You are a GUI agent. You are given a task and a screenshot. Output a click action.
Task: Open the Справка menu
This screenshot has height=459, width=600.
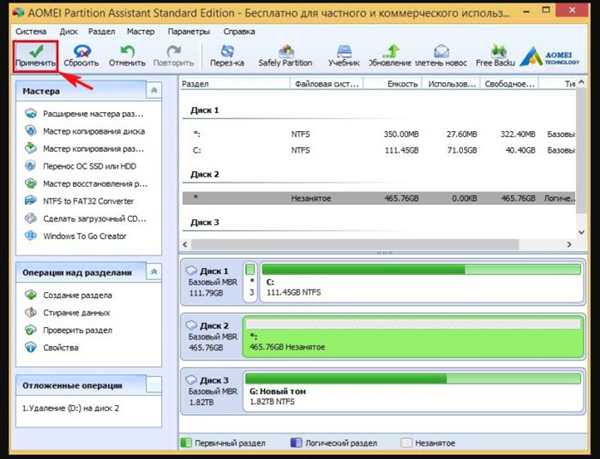[x=239, y=31]
